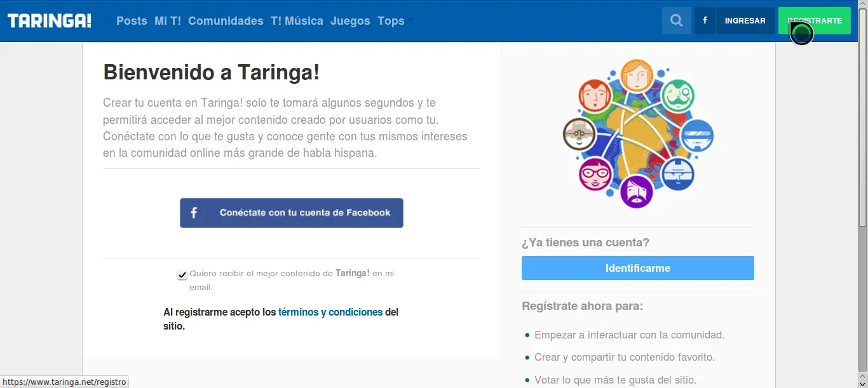Open the términos y condiciones link
Screen dimensions: 868x388
coord(330,312)
